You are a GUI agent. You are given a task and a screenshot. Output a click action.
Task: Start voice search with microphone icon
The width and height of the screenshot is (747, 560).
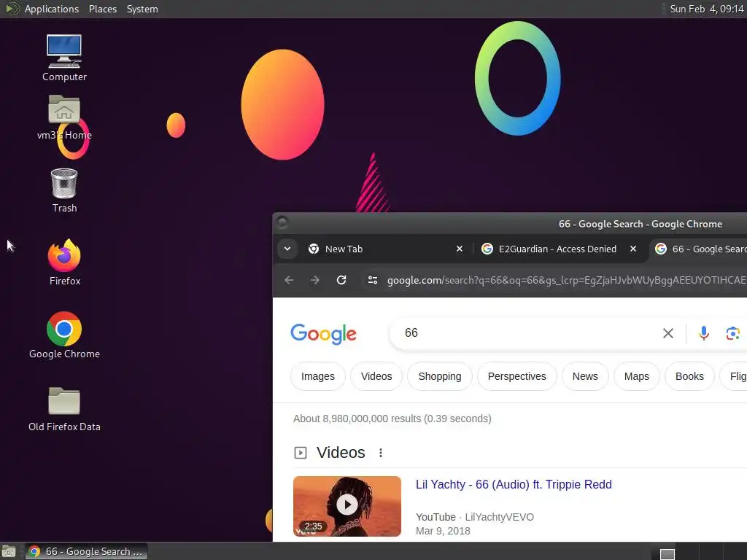click(704, 333)
